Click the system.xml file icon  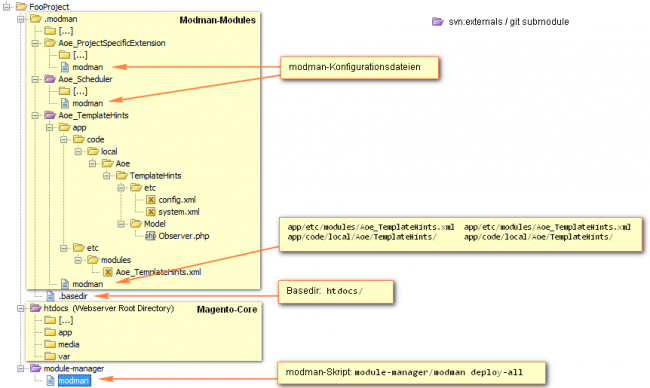[151, 212]
